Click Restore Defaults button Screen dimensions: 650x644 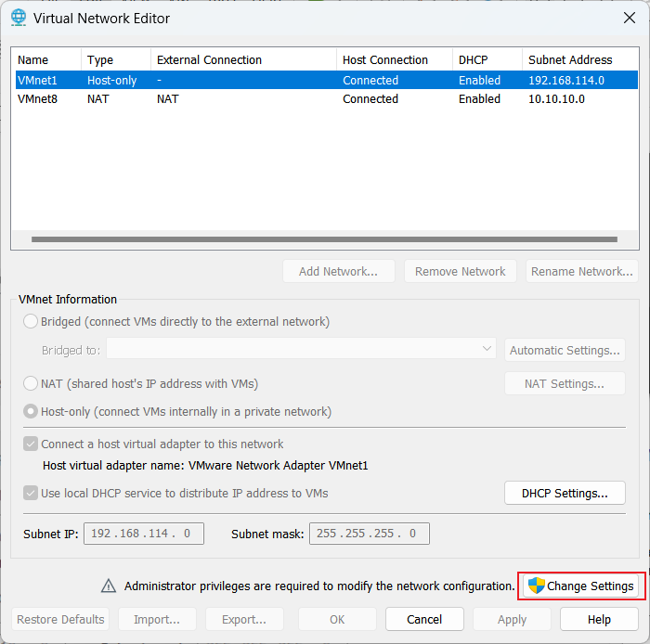click(x=60, y=619)
